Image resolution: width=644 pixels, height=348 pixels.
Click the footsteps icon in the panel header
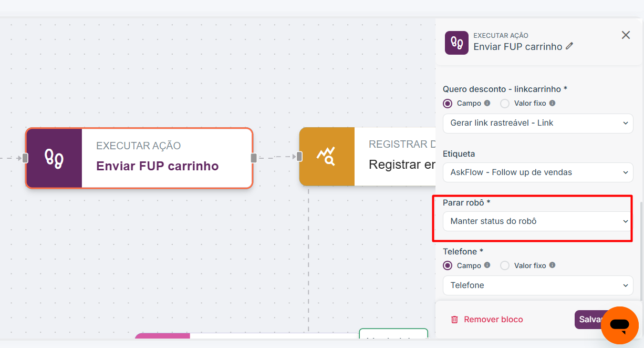(456, 43)
